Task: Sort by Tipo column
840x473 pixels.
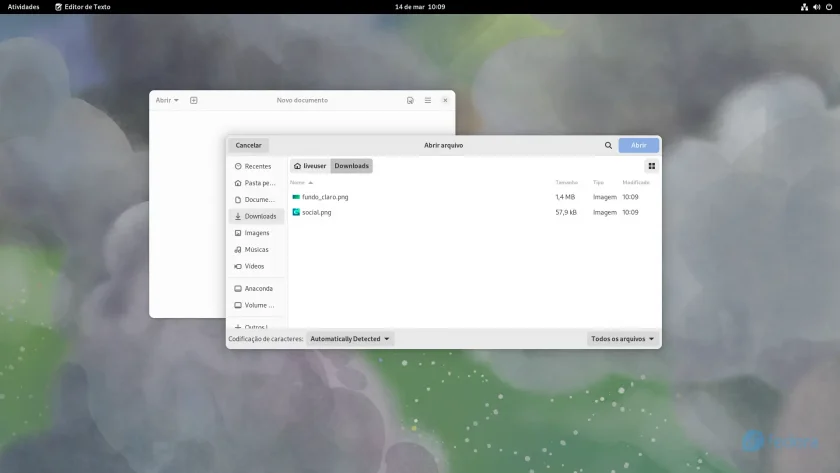Action: point(598,183)
